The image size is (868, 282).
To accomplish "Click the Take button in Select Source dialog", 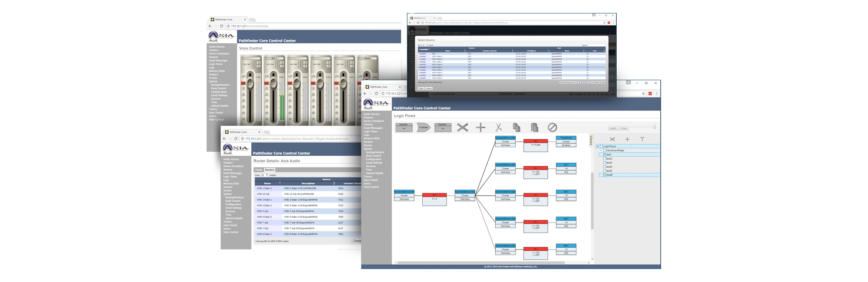I will point(421,88).
